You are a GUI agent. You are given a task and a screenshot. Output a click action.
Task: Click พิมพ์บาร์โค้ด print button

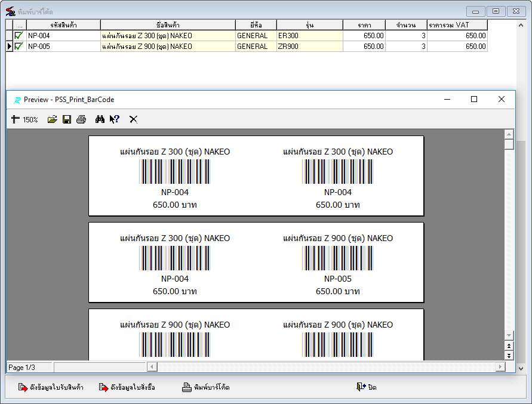(x=206, y=387)
